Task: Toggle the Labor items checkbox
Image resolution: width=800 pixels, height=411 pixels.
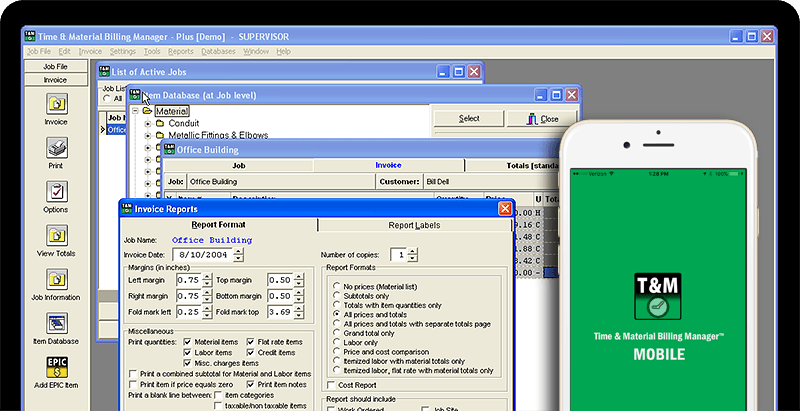Action: 187,353
